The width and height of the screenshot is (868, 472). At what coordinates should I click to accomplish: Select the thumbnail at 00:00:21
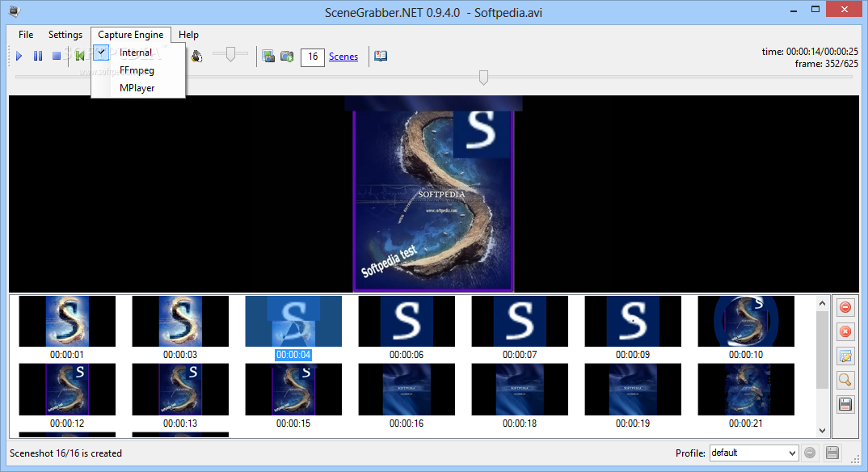click(746, 390)
